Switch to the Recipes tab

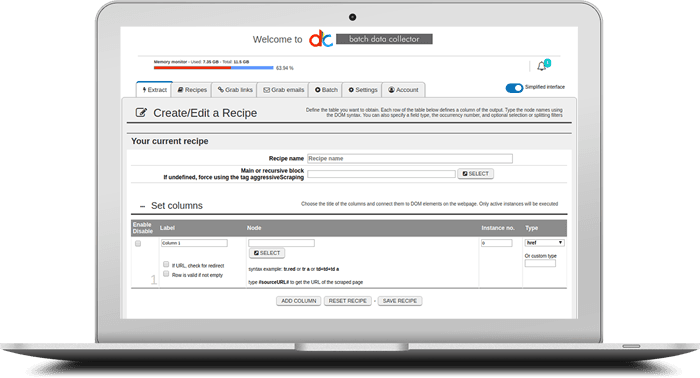(192, 90)
